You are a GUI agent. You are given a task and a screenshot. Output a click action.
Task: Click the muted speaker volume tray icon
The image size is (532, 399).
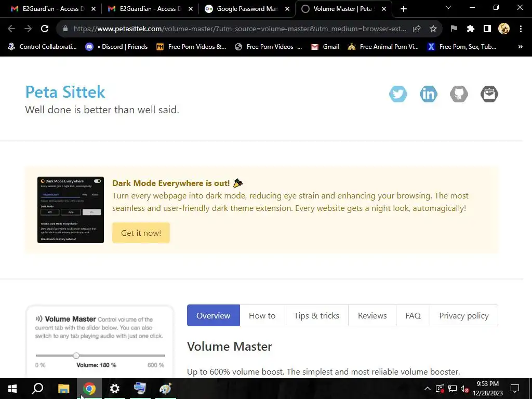[x=465, y=389]
